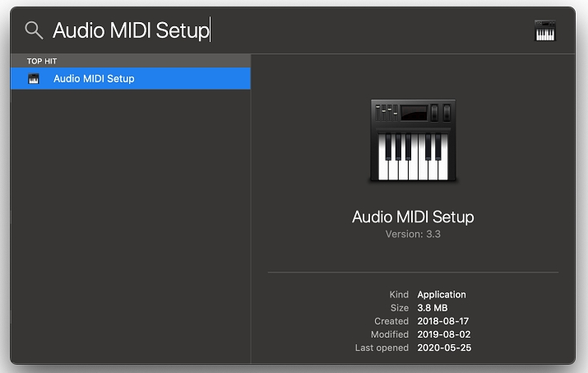Click the "TOP HIT" section header

click(x=42, y=61)
